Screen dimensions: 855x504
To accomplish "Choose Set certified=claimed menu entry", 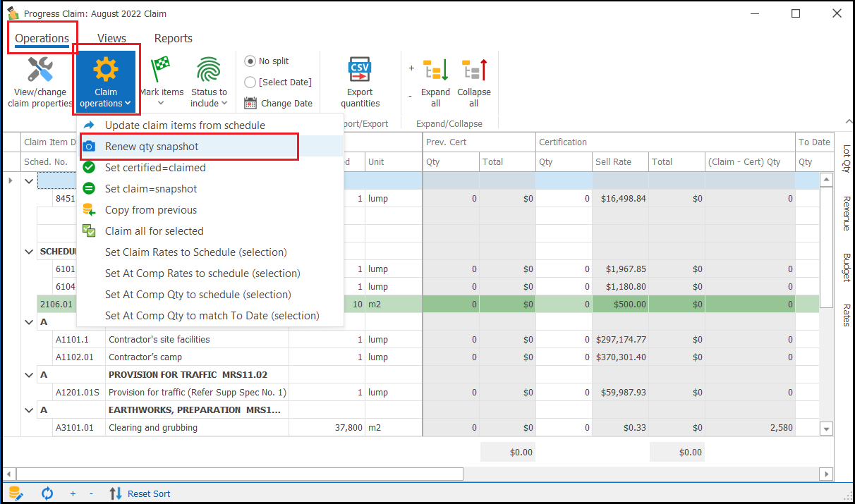I will (x=210, y=168).
